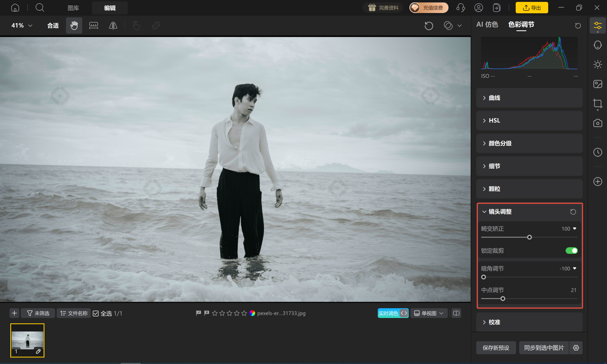Select the ruler straighten tool
Viewport: 607px width, 364px height.
93,25
